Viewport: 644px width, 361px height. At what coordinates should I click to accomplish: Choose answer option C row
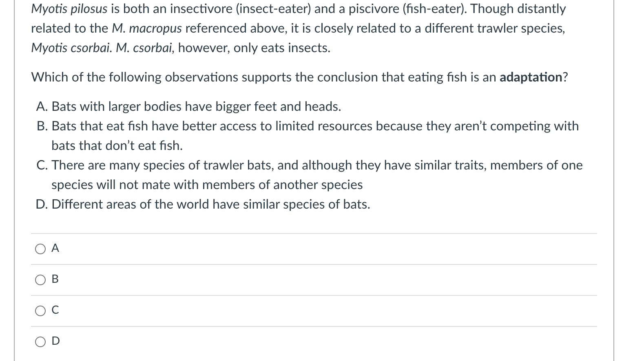point(285,310)
